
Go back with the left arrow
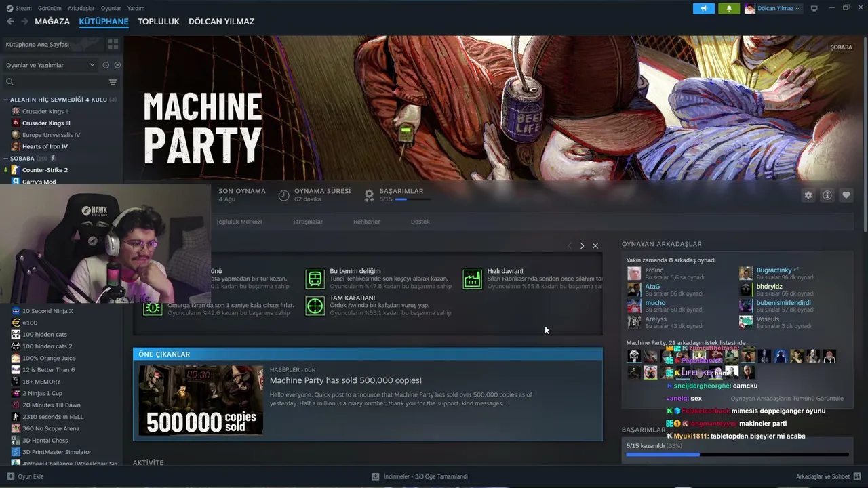(10, 22)
